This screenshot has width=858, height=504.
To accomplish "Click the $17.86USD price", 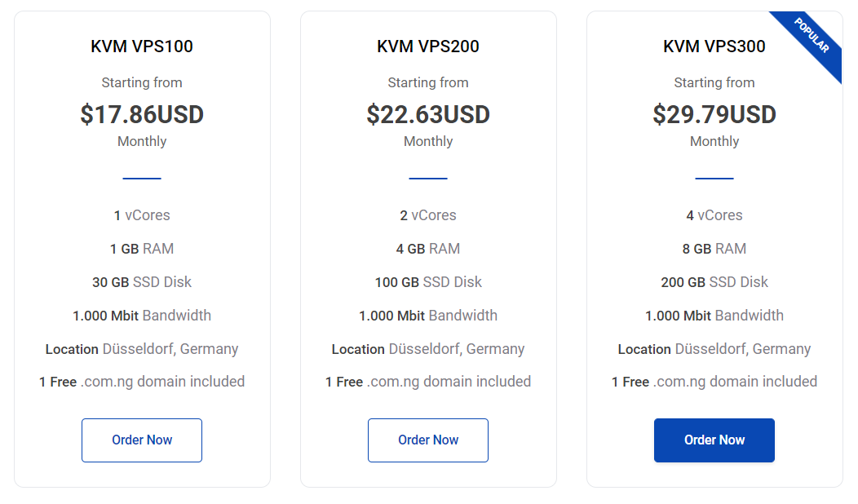I will pyautogui.click(x=142, y=114).
